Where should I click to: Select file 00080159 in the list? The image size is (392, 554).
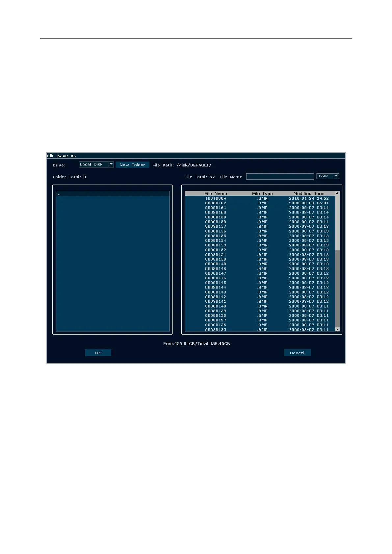click(260, 217)
